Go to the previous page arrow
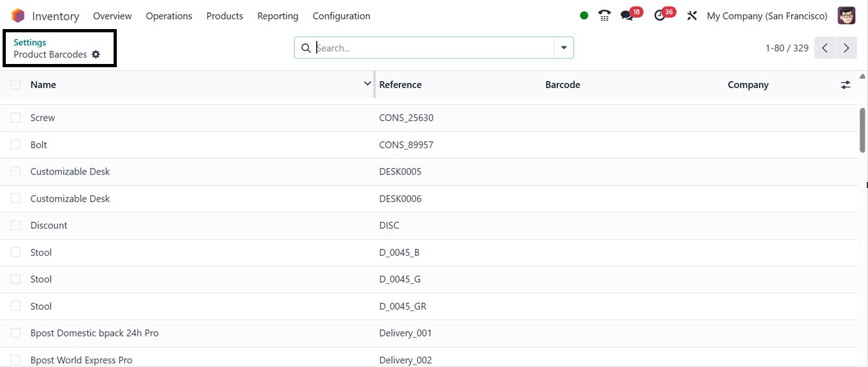 825,48
